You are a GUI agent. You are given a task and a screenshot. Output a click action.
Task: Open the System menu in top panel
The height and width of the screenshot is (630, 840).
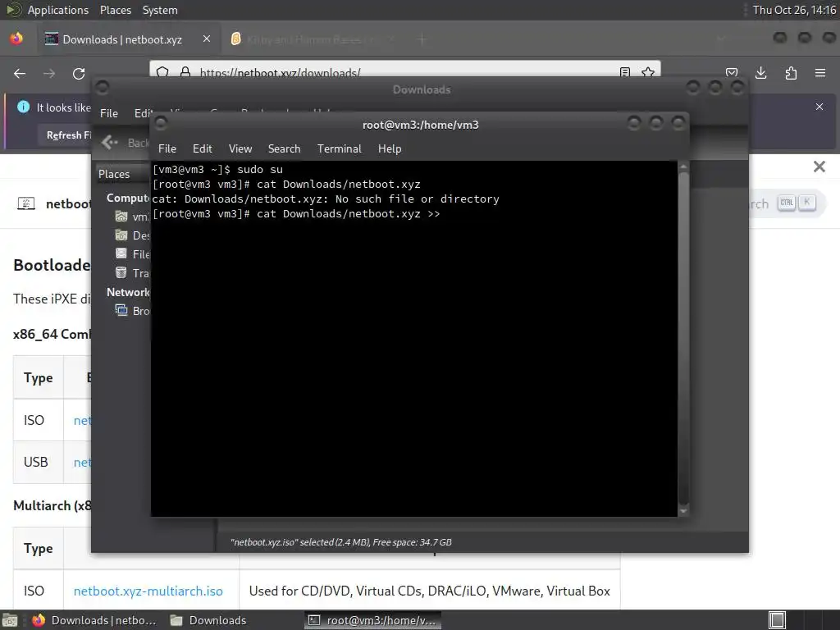pyautogui.click(x=160, y=10)
